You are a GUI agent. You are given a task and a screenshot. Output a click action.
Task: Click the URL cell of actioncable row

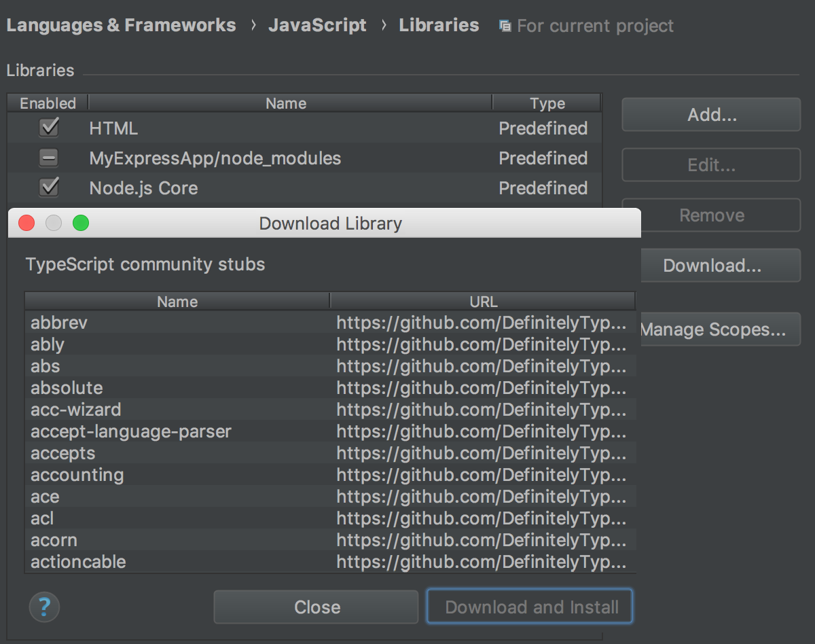tap(482, 562)
